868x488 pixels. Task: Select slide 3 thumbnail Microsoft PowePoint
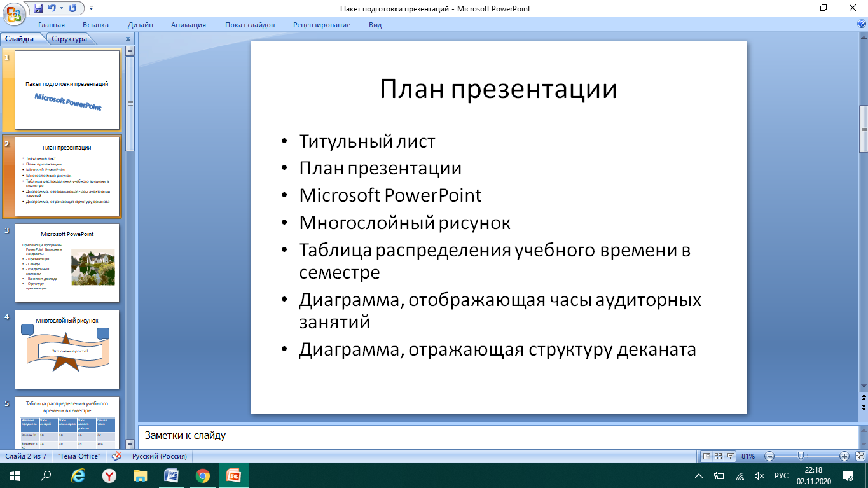coord(67,263)
